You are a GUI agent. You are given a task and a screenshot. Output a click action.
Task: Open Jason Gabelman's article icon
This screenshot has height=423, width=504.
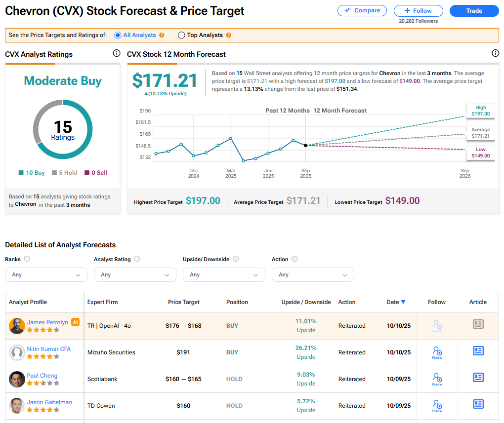click(478, 404)
